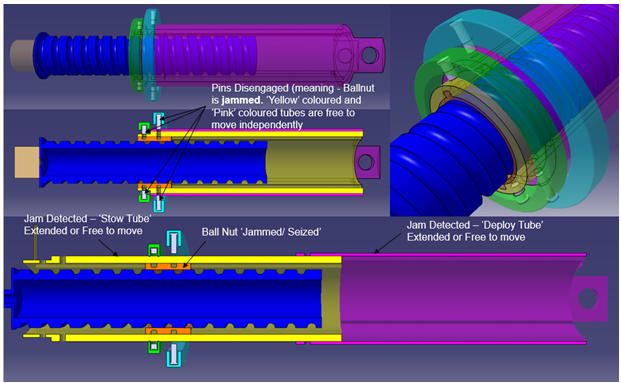Select the 'Ball Nut Jammed/ Seized' label
Viewport: 621px width, 383px height.
point(261,232)
